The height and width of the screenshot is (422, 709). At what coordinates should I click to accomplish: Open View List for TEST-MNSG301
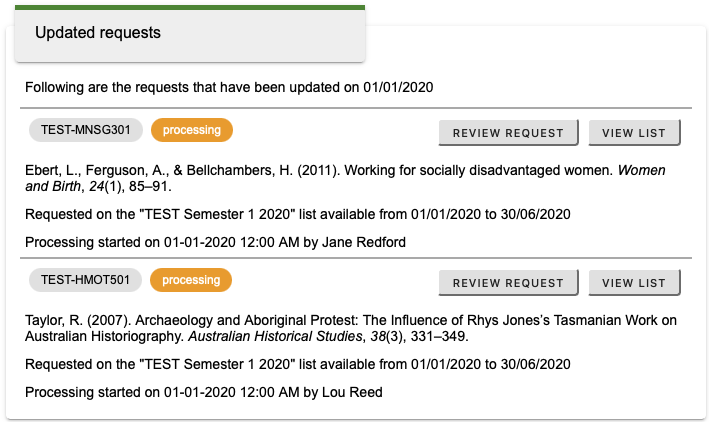(634, 132)
